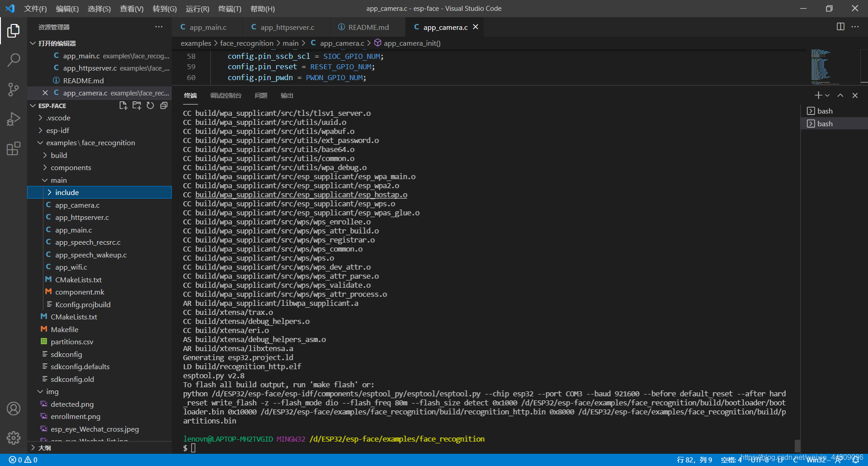Open the Explorer view in activity bar
The image size is (868, 466).
pyautogui.click(x=14, y=31)
